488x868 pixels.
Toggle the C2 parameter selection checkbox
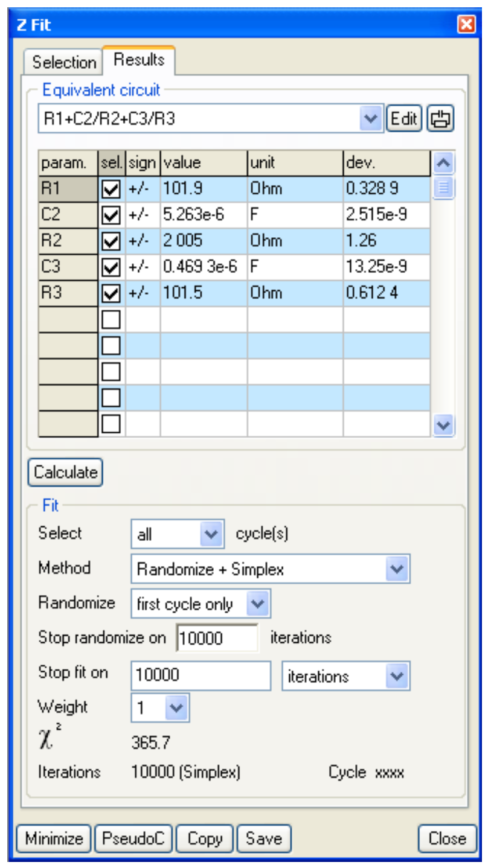click(x=111, y=215)
